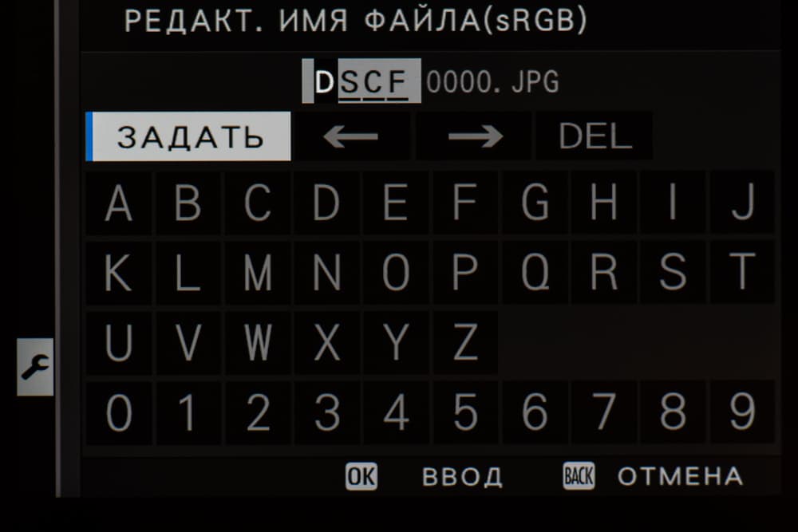Choose digit 9 on the number row
Image resolution: width=798 pixels, height=532 pixels.
(x=742, y=412)
